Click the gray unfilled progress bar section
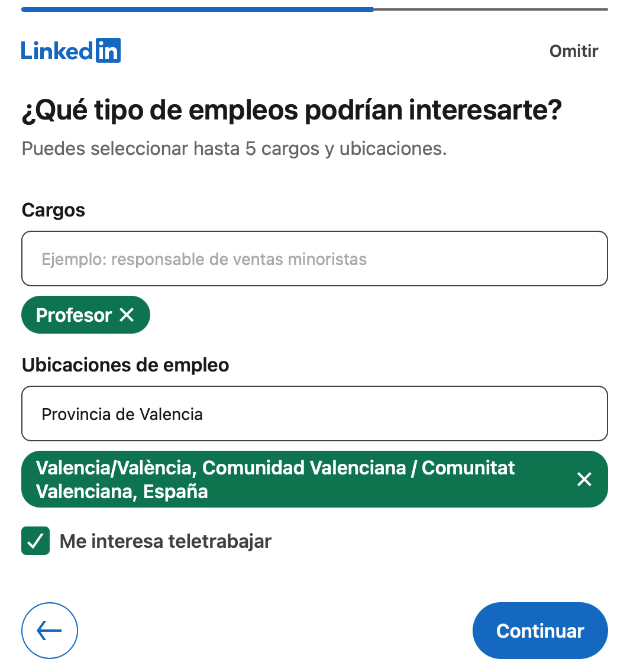 [x=490, y=9]
